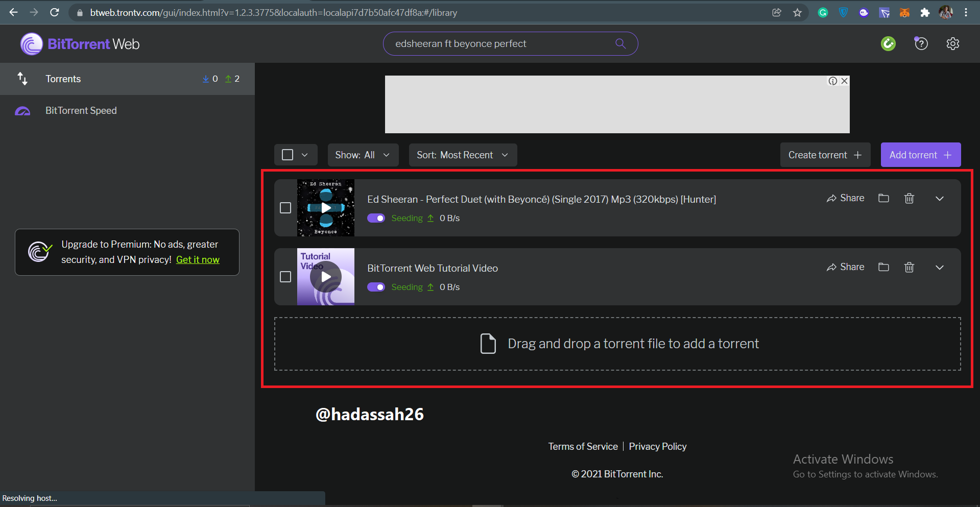The height and width of the screenshot is (507, 980).
Task: Click the BitTorrent Web logo
Action: [80, 44]
